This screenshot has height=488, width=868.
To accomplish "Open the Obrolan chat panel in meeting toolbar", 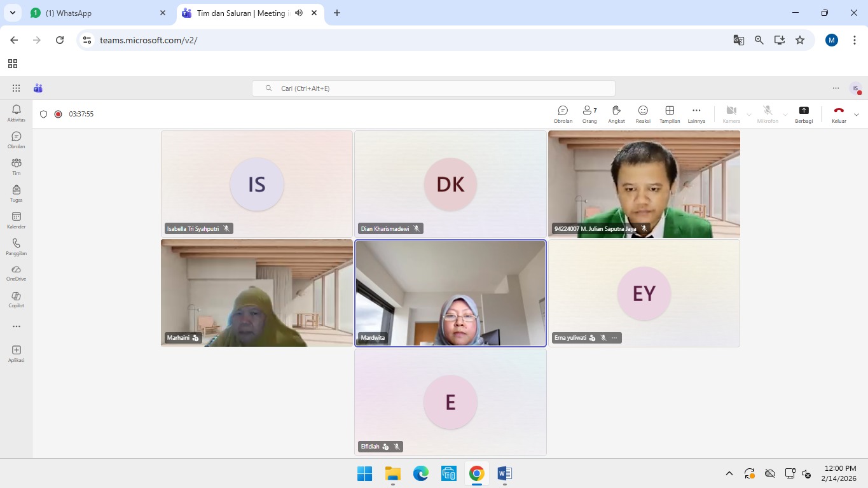I will pos(563,114).
